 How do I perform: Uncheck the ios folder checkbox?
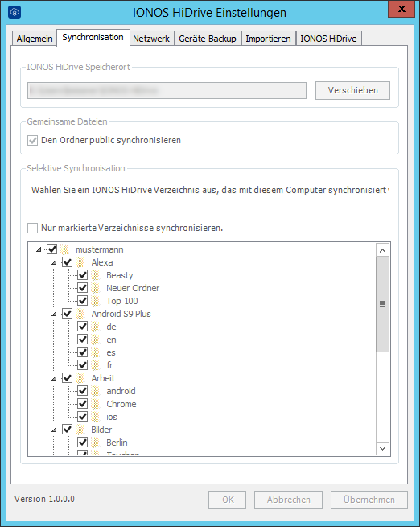(x=83, y=417)
